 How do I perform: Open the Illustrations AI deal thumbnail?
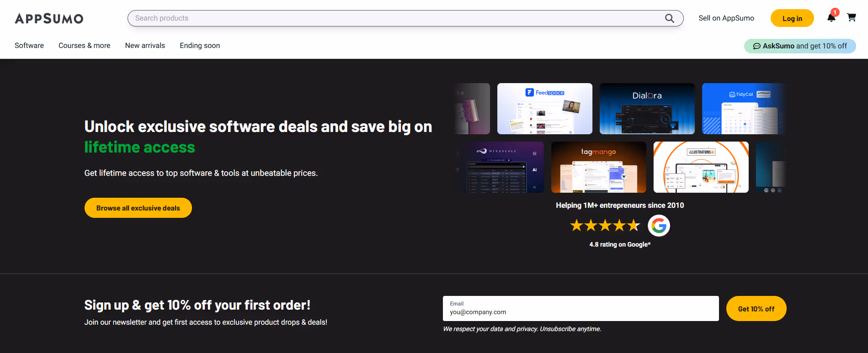701,167
